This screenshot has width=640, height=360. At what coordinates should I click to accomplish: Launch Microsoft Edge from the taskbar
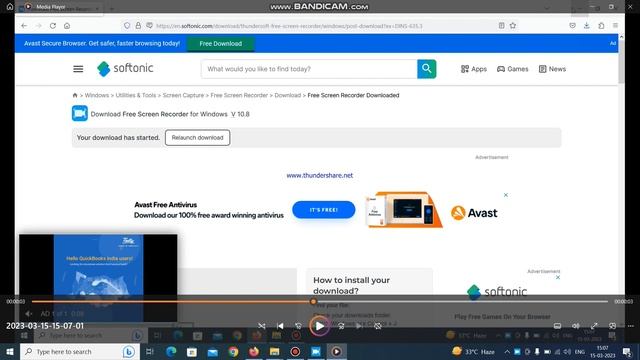[x=171, y=351]
